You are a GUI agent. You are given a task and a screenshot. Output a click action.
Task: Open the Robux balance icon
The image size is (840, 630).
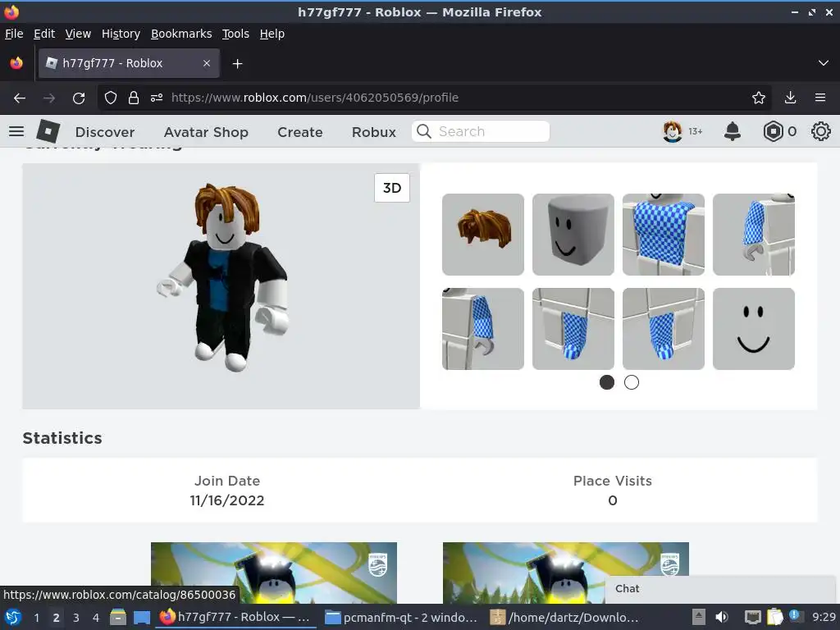(773, 131)
